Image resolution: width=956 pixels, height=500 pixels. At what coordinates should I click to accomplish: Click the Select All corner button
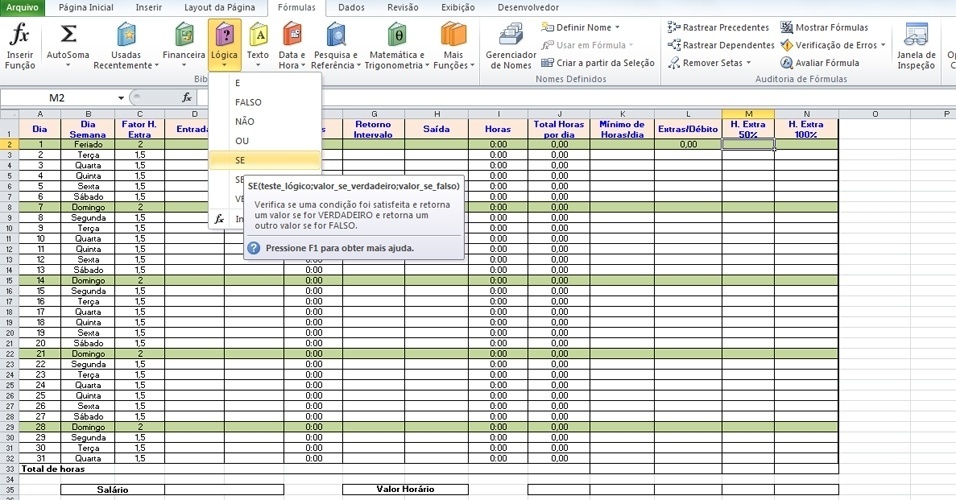(9, 114)
